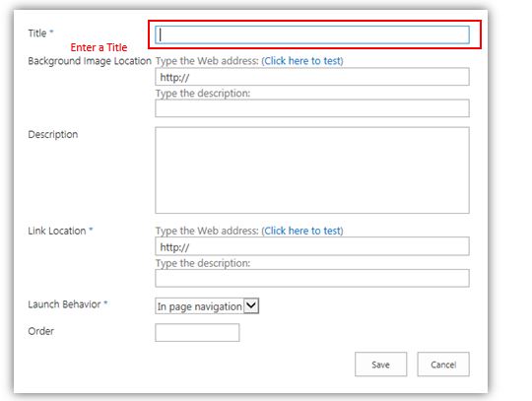This screenshot has height=401, width=532.
Task: Click the 'Enter a Title' validation message
Action: point(99,47)
